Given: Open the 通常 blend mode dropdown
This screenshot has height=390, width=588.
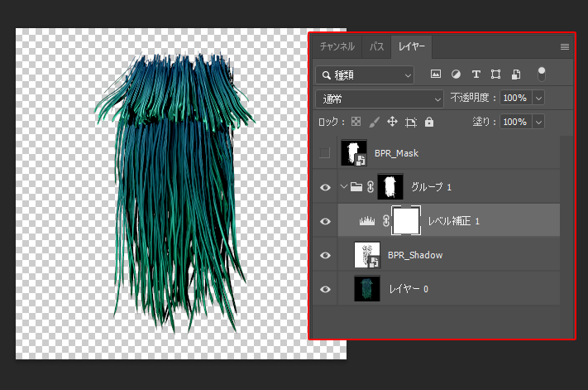Looking at the screenshot, I should click(x=380, y=98).
